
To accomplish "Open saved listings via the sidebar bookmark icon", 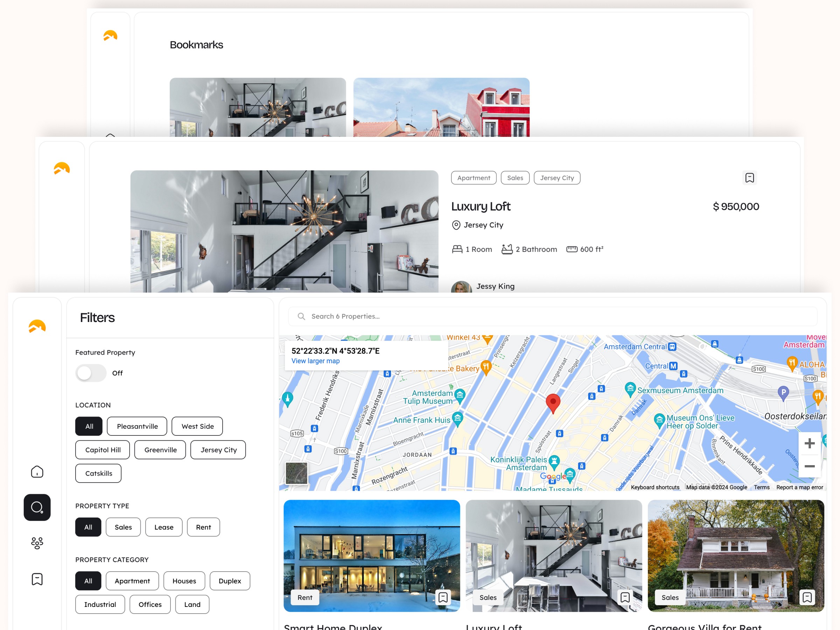I will point(37,579).
